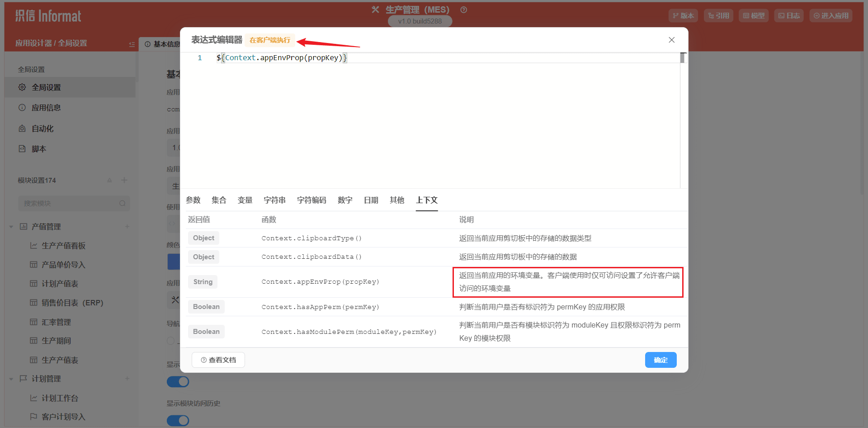Toggle the 显示模块访问历史 switch
This screenshot has width=868, height=428.
tap(178, 420)
